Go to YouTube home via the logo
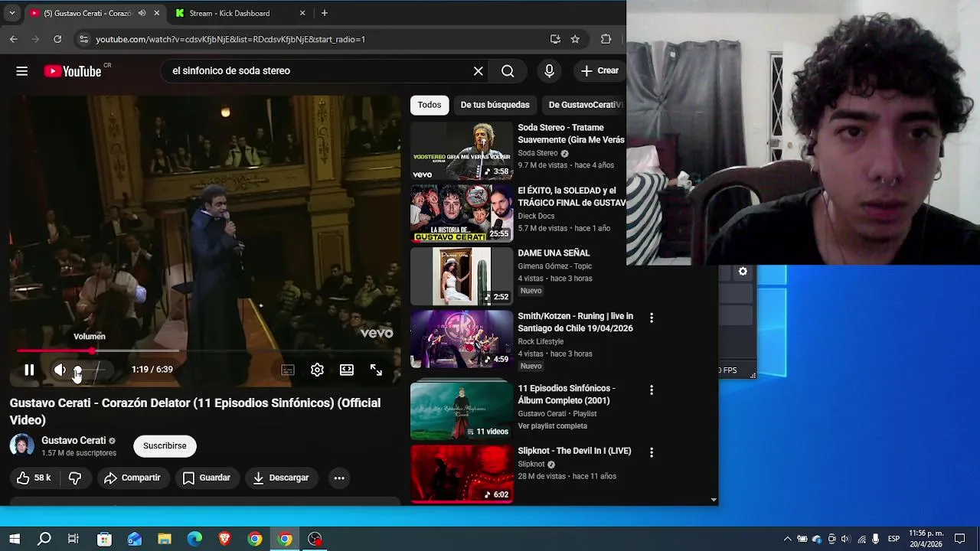Viewport: 980px width, 551px height. pos(73,71)
